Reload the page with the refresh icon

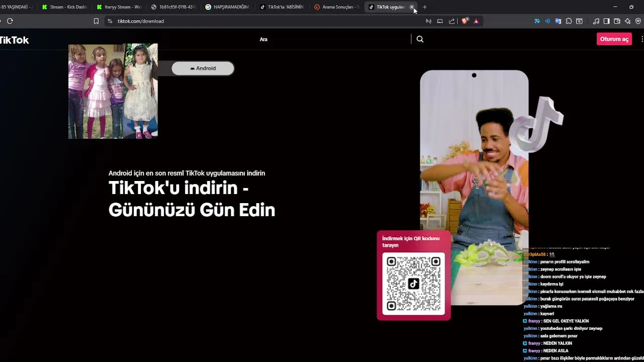click(x=10, y=21)
